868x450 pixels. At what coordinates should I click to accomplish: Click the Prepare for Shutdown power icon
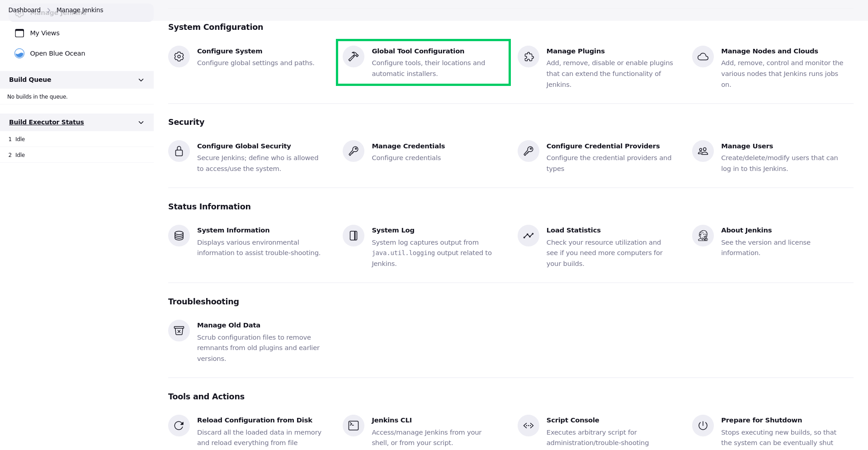(x=703, y=426)
